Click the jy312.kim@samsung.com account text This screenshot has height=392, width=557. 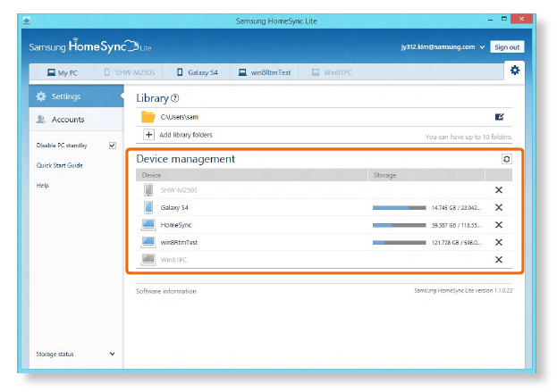pos(438,46)
